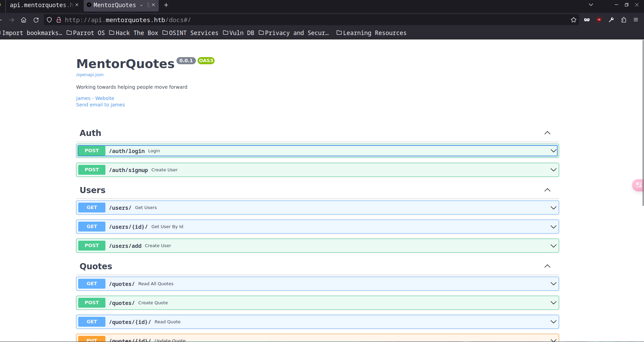Click the GET badge for /users/ Get Users

(92, 207)
